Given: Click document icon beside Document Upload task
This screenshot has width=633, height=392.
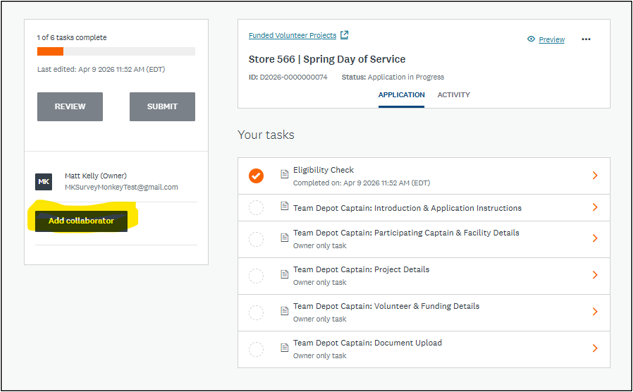Looking at the screenshot, I should [x=285, y=348].
